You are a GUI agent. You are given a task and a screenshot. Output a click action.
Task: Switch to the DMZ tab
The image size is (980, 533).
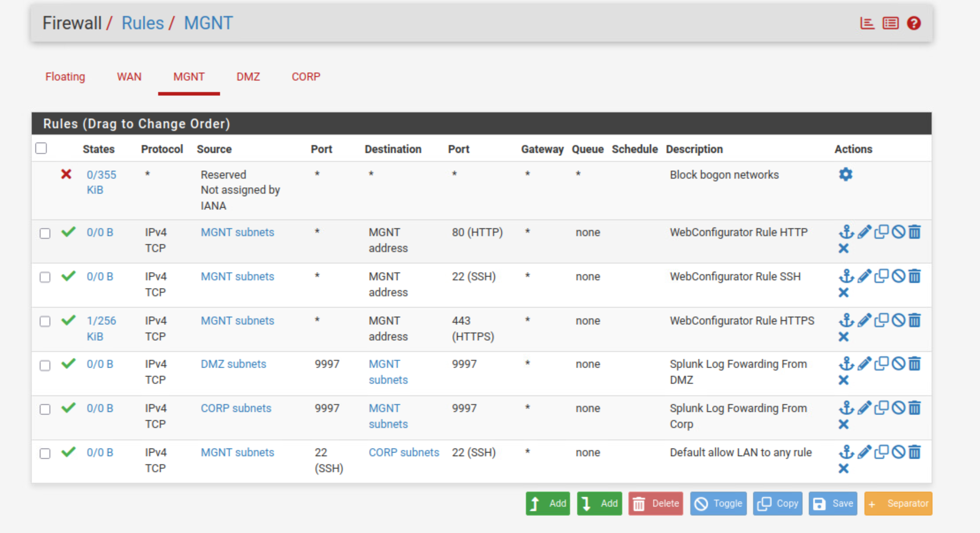click(x=248, y=77)
